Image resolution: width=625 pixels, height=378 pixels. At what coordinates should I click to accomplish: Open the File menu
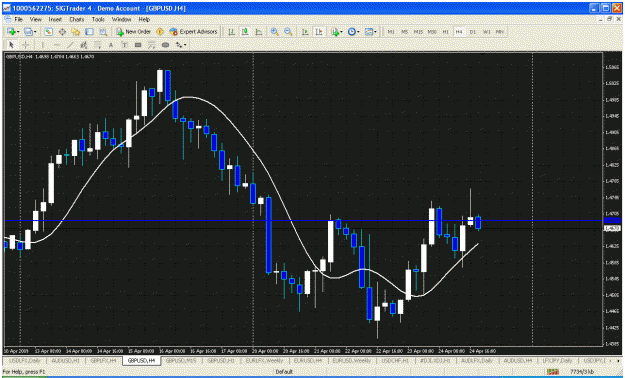tap(18, 19)
